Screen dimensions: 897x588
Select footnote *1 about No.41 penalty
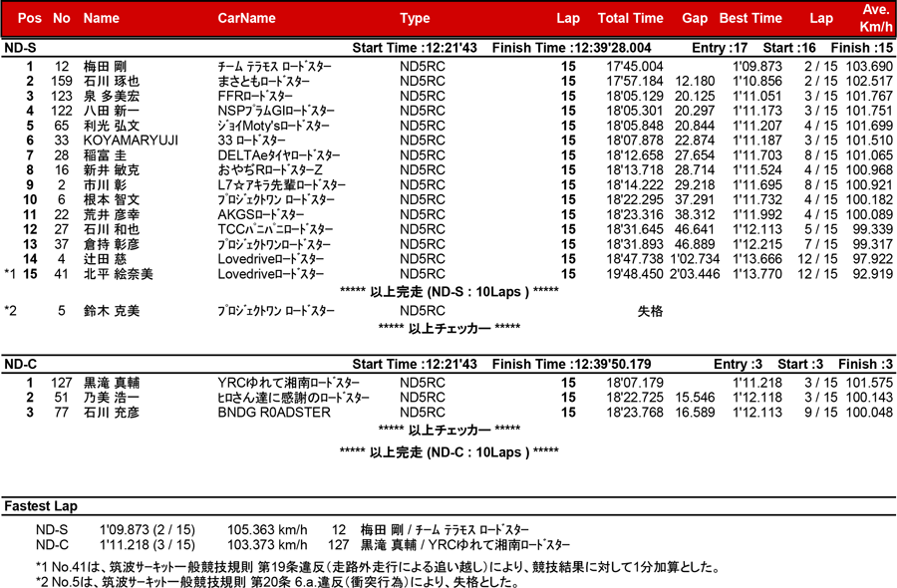[377, 566]
